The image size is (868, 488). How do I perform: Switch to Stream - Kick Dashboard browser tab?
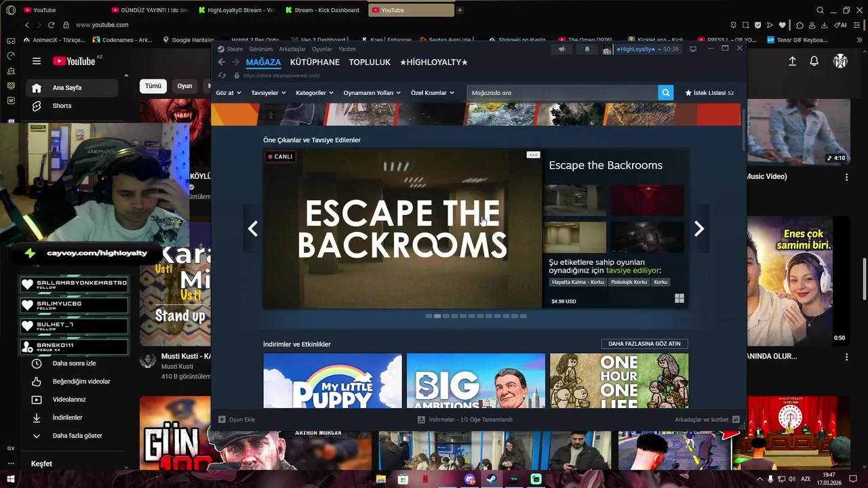tap(322, 10)
